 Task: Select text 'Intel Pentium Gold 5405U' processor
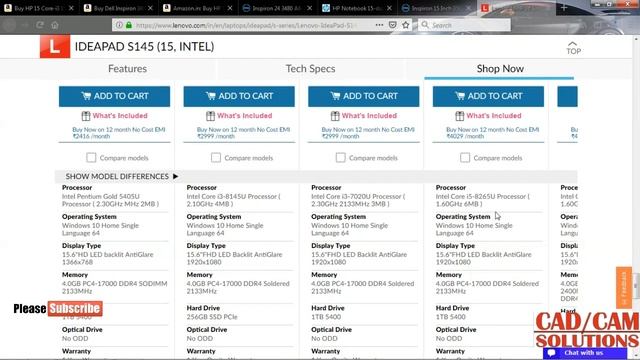click(x=101, y=197)
